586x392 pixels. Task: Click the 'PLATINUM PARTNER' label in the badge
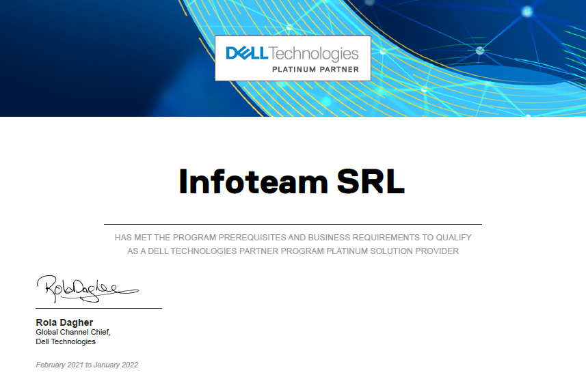tap(315, 70)
